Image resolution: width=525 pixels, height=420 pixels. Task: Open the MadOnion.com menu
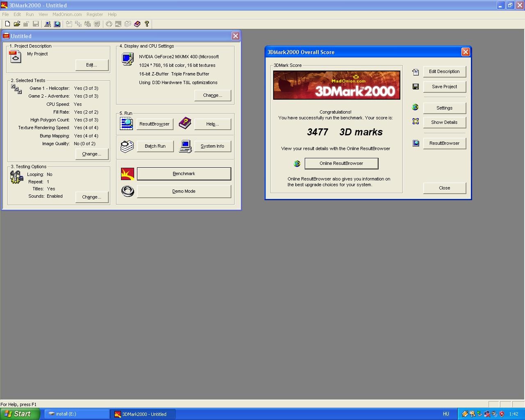coord(67,14)
